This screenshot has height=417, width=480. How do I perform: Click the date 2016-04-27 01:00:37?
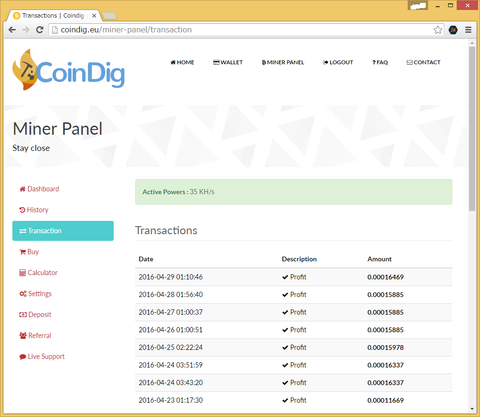(x=171, y=312)
